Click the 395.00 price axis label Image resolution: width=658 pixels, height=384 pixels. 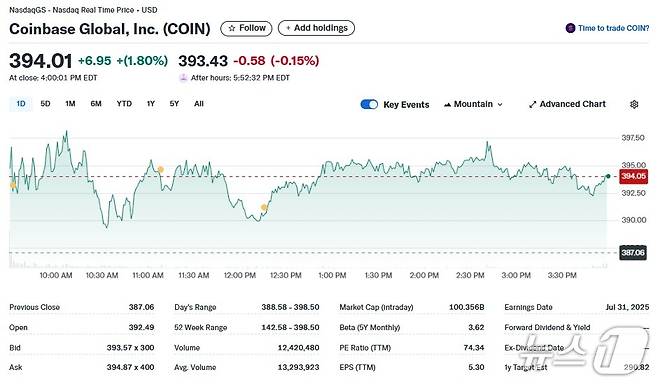(633, 165)
